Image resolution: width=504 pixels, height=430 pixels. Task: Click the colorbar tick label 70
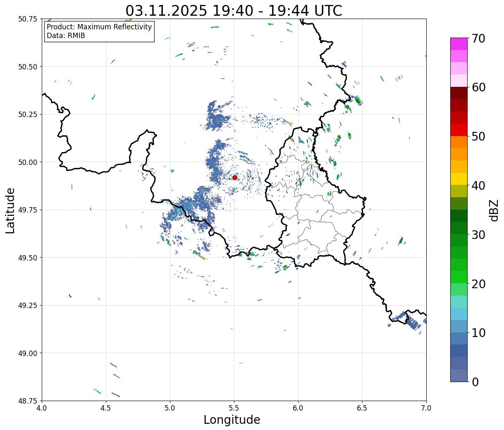tap(478, 38)
